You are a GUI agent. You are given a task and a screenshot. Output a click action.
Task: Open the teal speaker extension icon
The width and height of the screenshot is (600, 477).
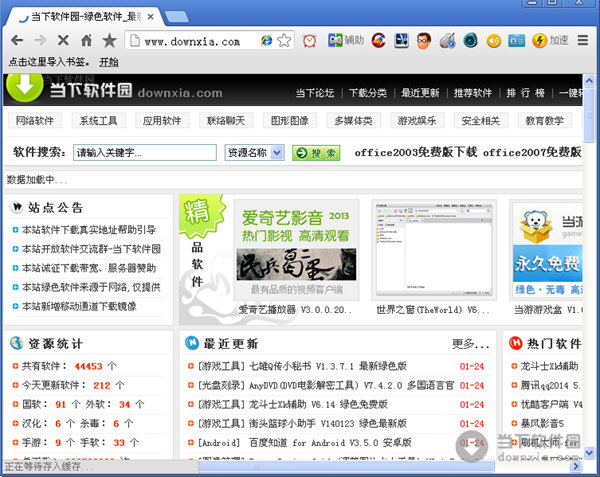tap(470, 40)
